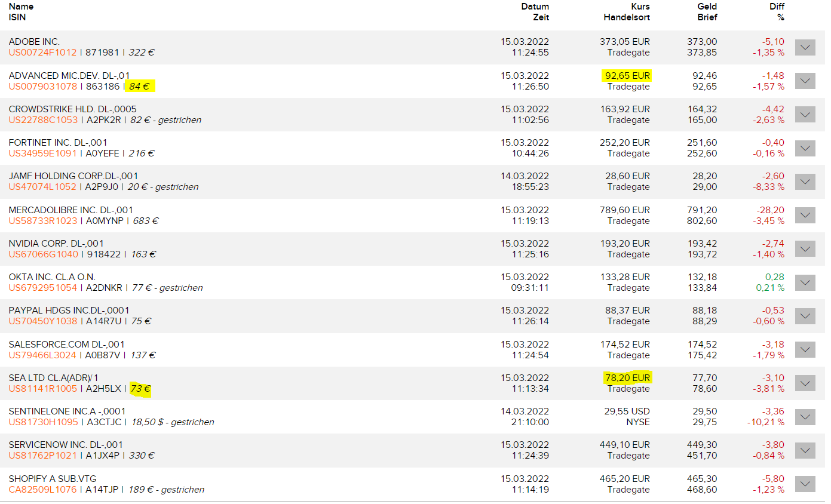This screenshot has width=831, height=504.
Task: Click the AMD ISIN US0079031078
Action: (43, 87)
